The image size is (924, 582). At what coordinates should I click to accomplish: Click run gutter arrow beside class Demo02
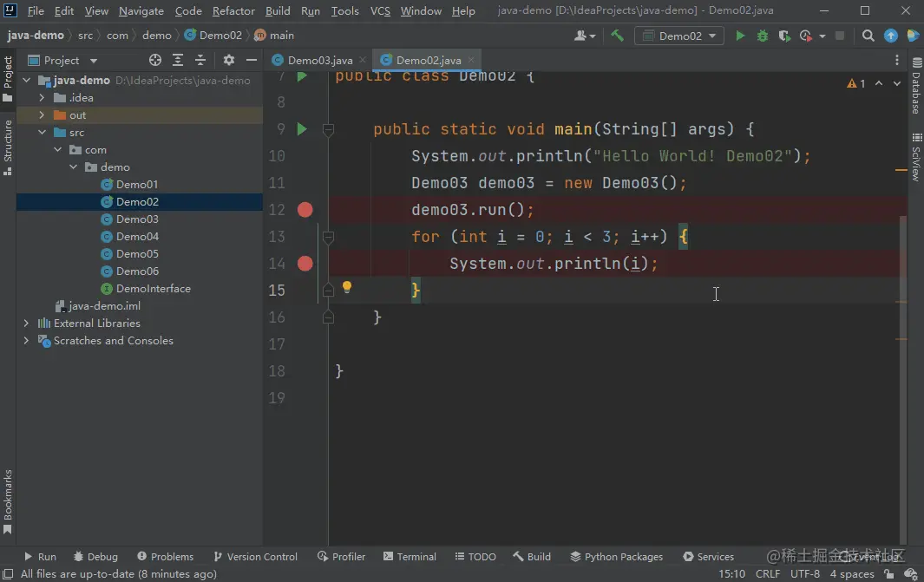[x=302, y=76]
